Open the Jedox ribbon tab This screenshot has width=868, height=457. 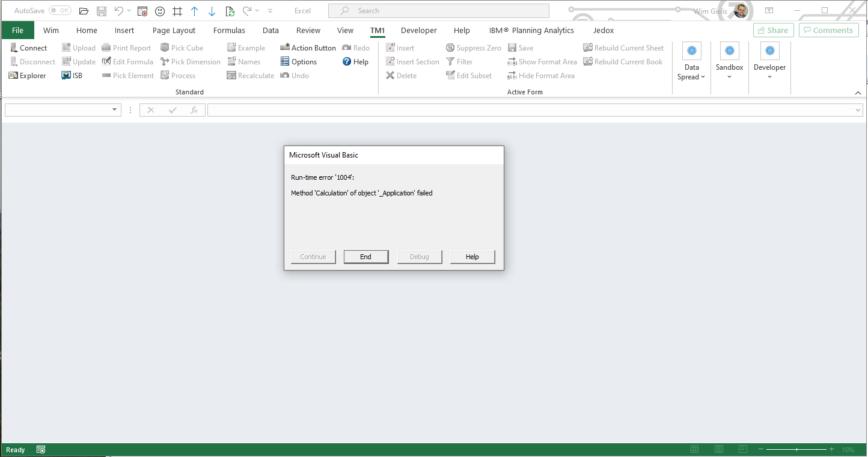(x=604, y=31)
